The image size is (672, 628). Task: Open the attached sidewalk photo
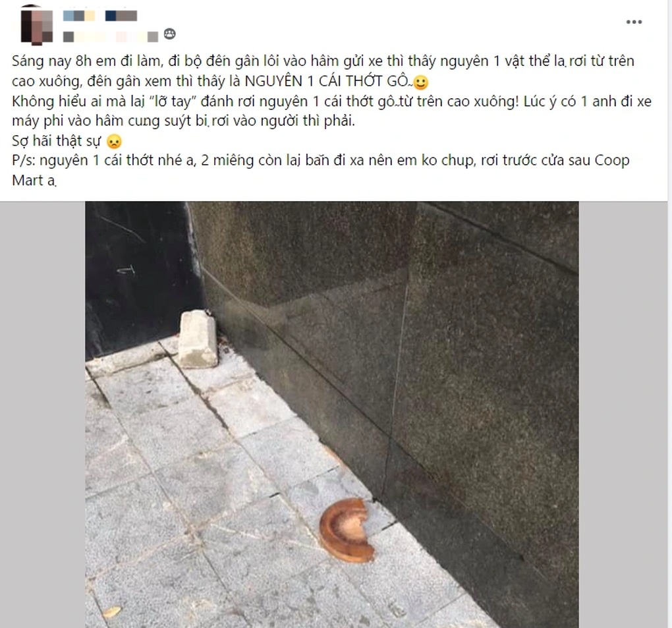(x=331, y=414)
